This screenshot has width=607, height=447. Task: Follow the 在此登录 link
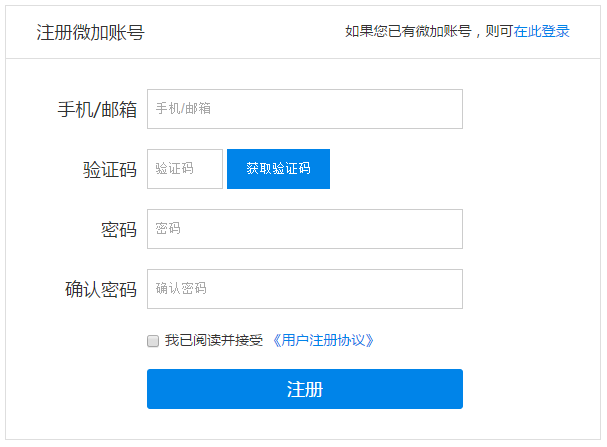click(541, 31)
